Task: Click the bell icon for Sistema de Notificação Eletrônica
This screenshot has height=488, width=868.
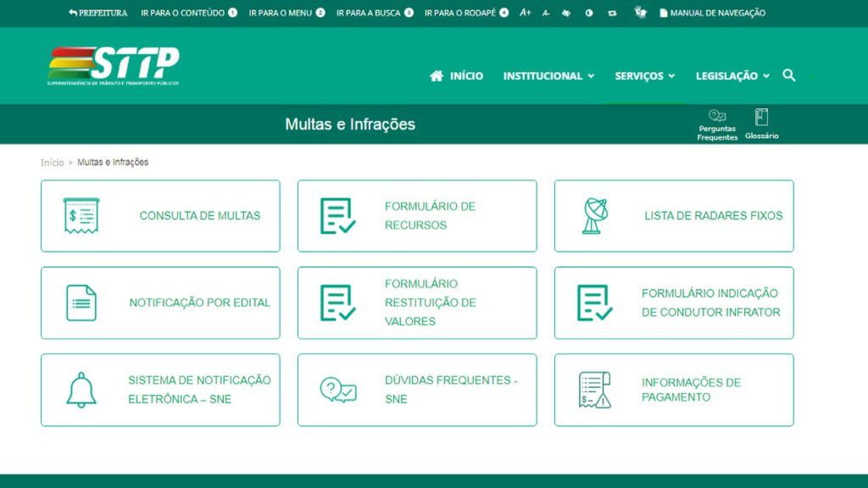Action: pyautogui.click(x=81, y=389)
